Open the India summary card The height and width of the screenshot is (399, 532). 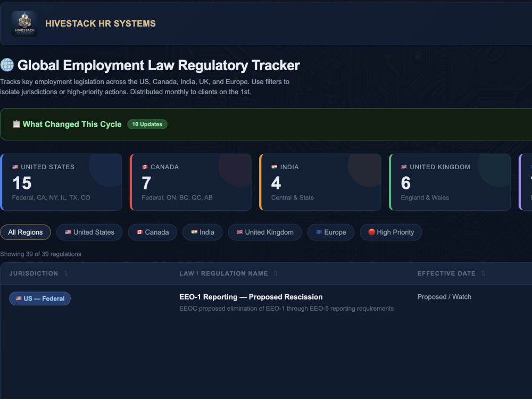(320, 182)
